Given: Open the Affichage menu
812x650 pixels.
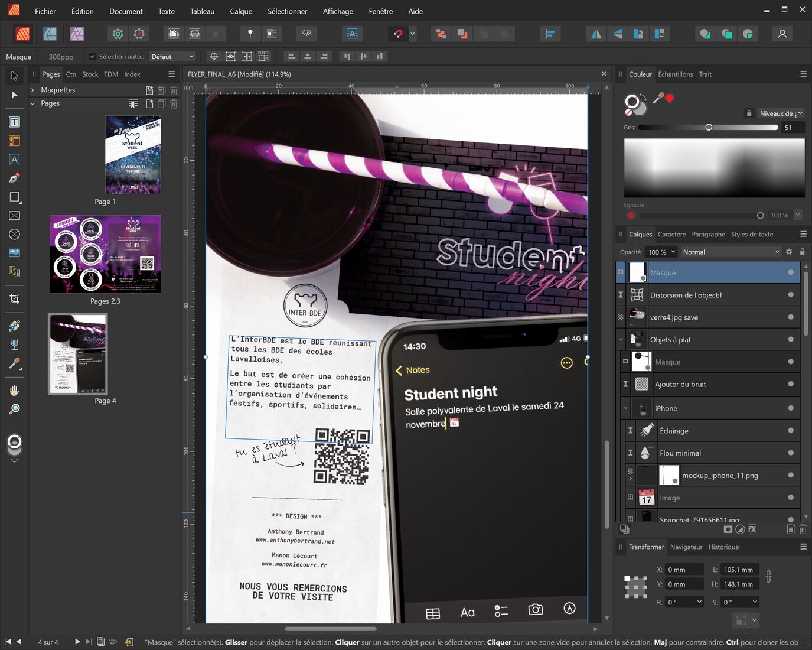Looking at the screenshot, I should click(338, 11).
